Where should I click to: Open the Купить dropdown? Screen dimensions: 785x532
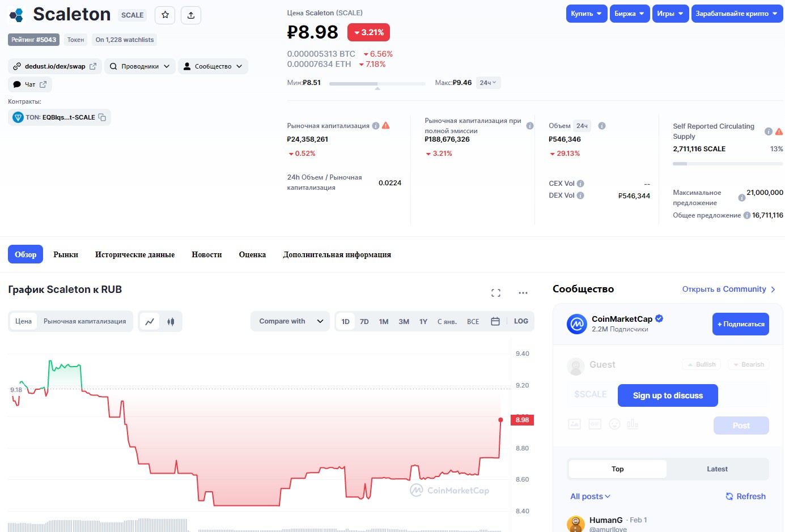(587, 14)
